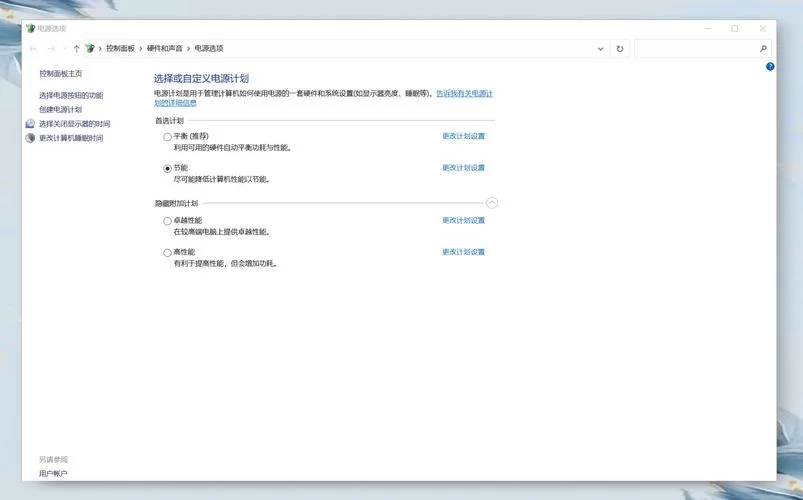
Task: Open the address bar history dropdown
Action: [600, 48]
